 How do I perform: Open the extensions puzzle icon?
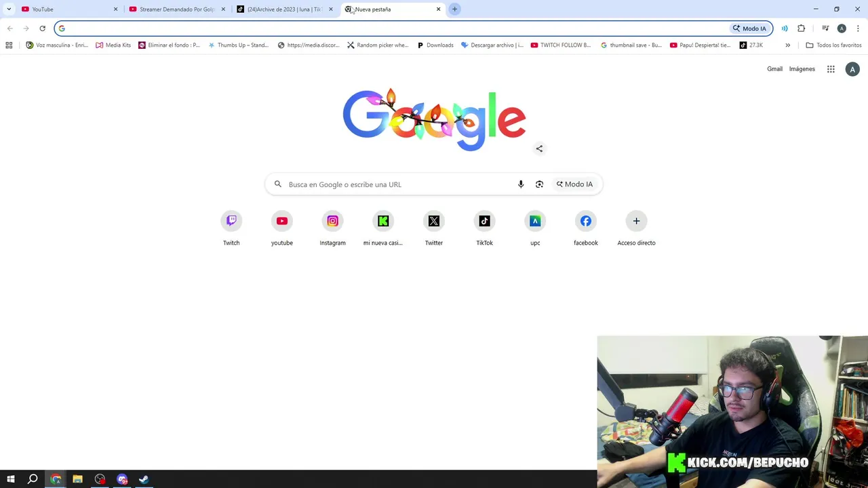coord(802,28)
